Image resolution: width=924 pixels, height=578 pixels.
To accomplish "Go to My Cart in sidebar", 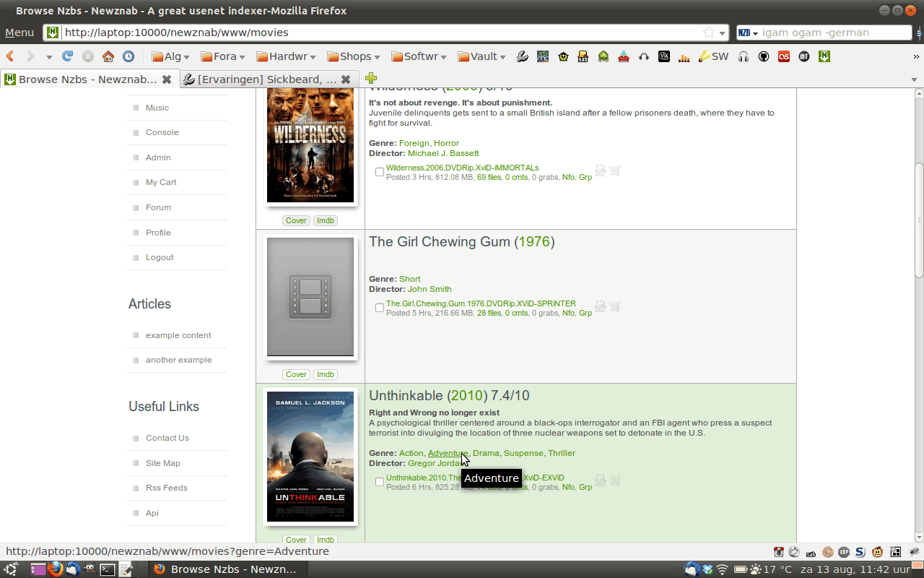I will (x=161, y=182).
